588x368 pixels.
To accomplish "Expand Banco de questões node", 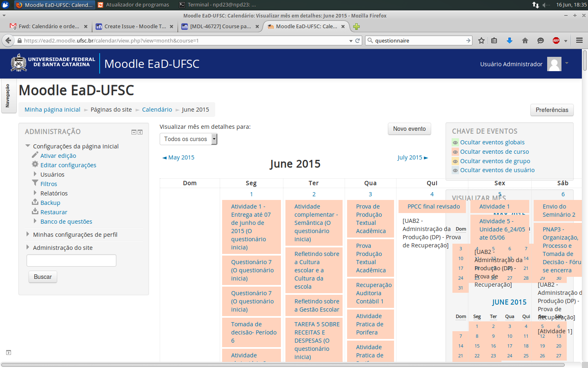I will pos(35,221).
